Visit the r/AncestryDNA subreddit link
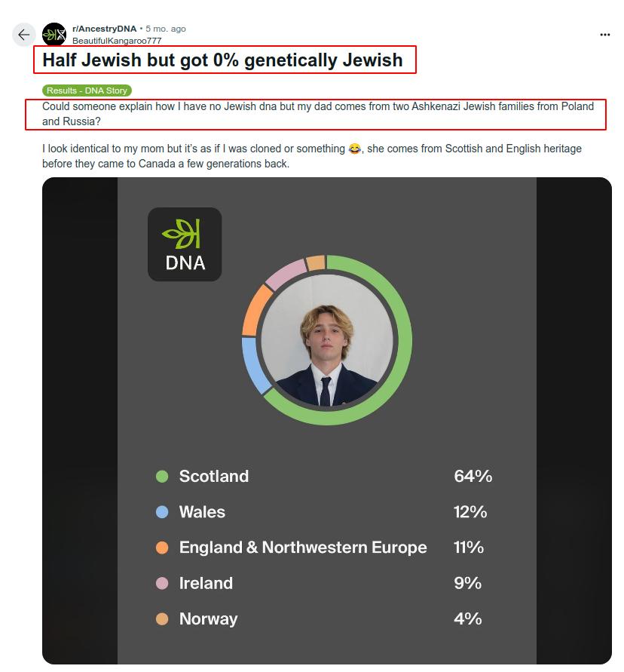 pyautogui.click(x=104, y=29)
